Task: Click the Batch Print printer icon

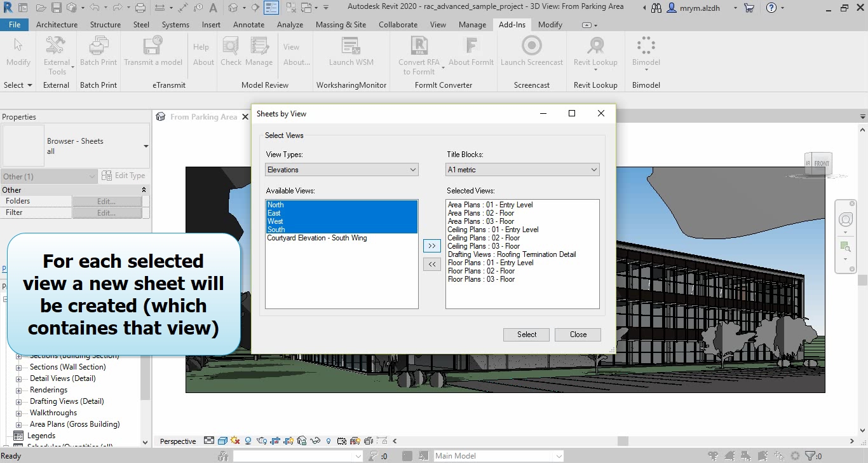Action: [x=98, y=46]
